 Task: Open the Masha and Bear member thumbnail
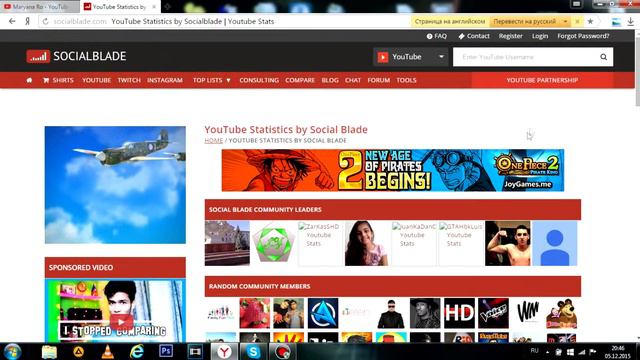click(x=562, y=313)
